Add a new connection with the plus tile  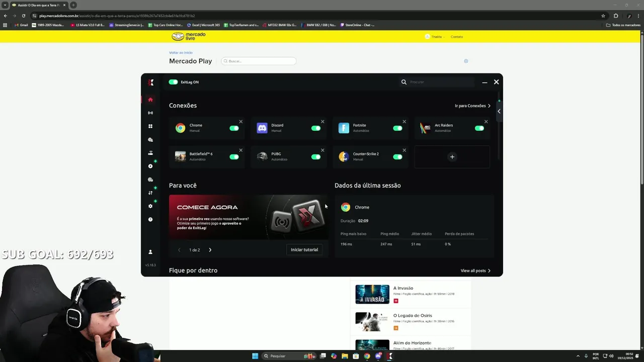tap(452, 157)
